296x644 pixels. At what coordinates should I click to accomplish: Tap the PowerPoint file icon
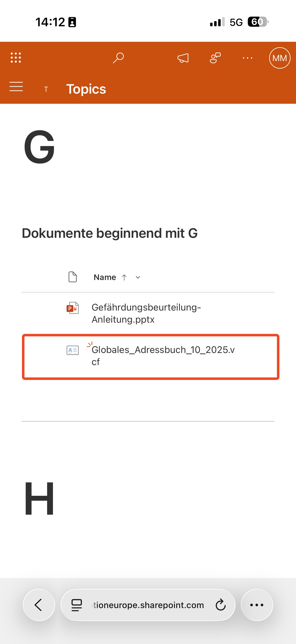click(x=73, y=308)
